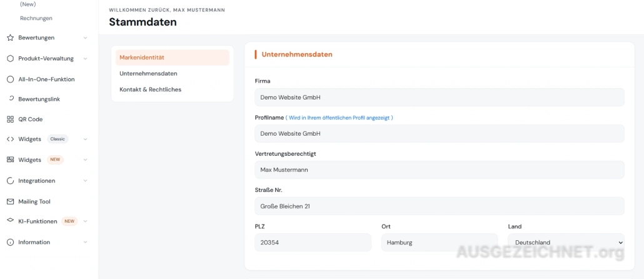This screenshot has height=279, width=644.
Task: Expand the Bewertungen menu chevron
Action: point(86,38)
